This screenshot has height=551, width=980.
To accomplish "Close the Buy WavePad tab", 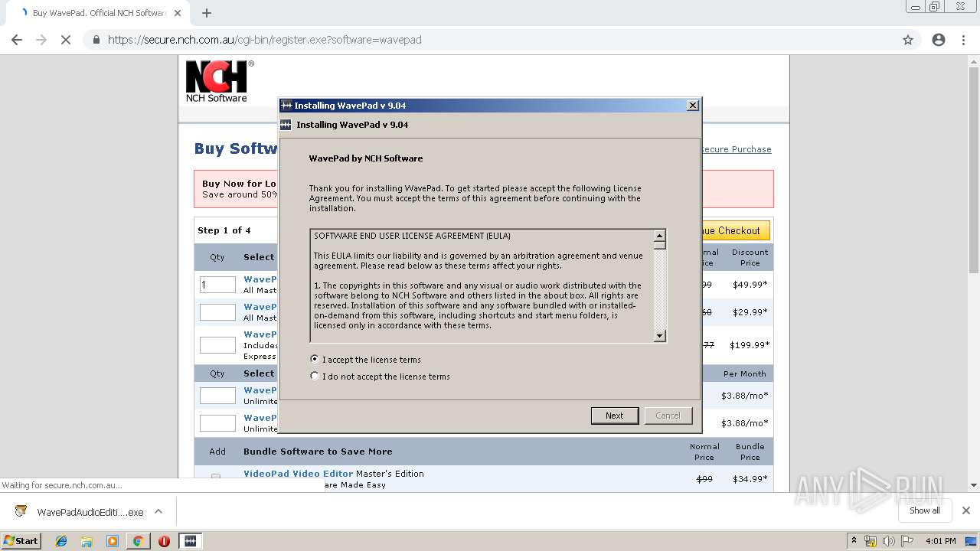I will 178,13.
